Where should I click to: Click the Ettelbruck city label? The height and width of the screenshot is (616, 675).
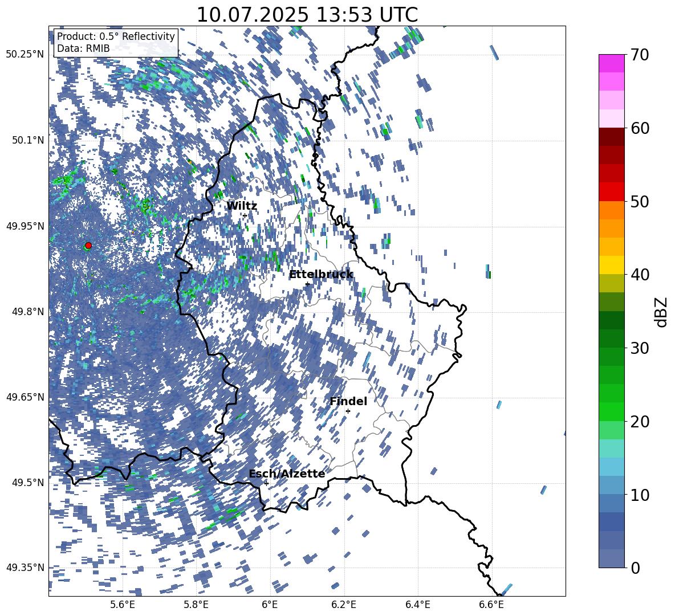coord(321,275)
